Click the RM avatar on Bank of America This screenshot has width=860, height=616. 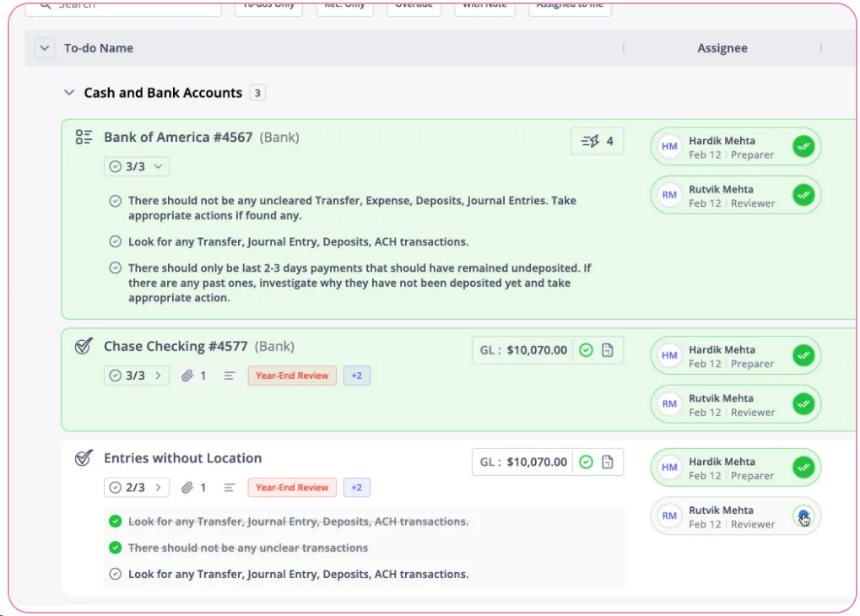(x=669, y=195)
